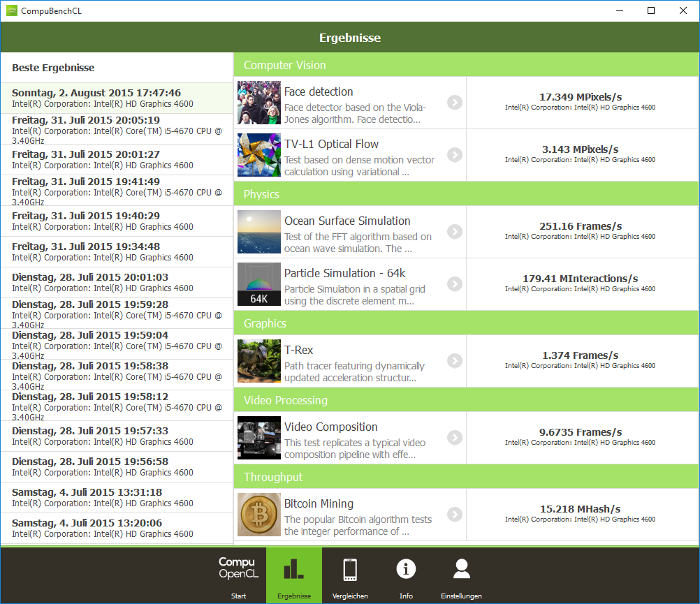The width and height of the screenshot is (700, 604).
Task: Select result from Sonntag, 2. August 2015 17:47:46
Action: 117,98
